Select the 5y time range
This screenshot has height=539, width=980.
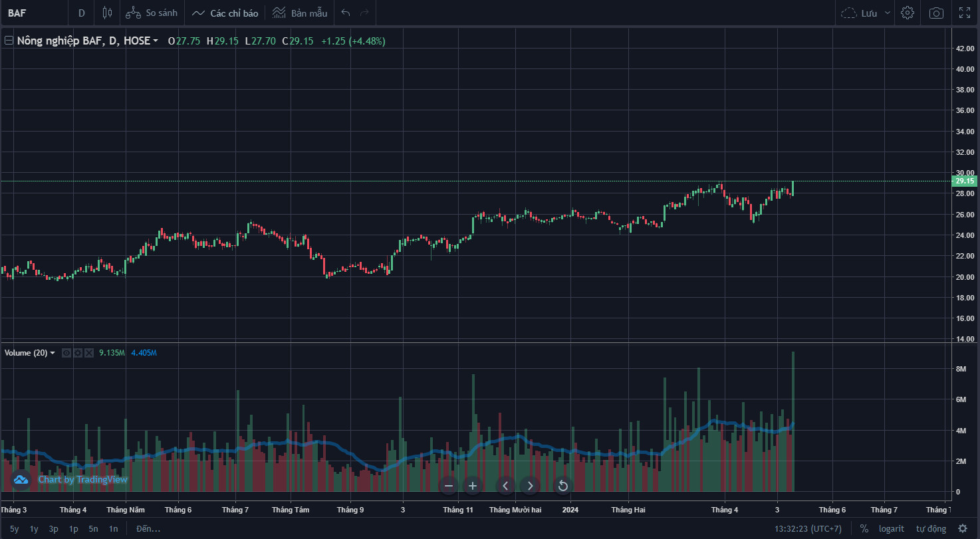coord(15,529)
